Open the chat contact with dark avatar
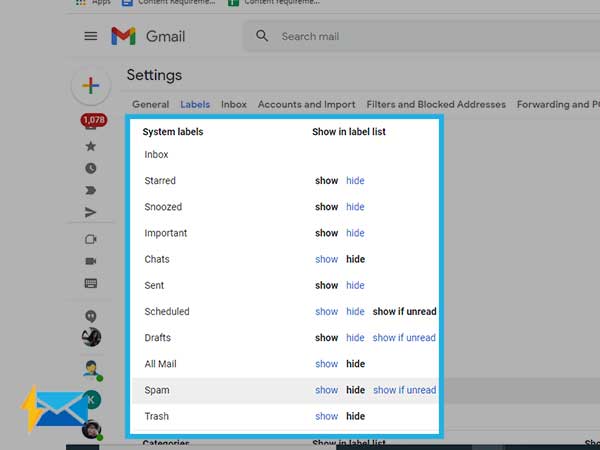Image resolution: width=600 pixels, height=450 pixels. [91, 337]
